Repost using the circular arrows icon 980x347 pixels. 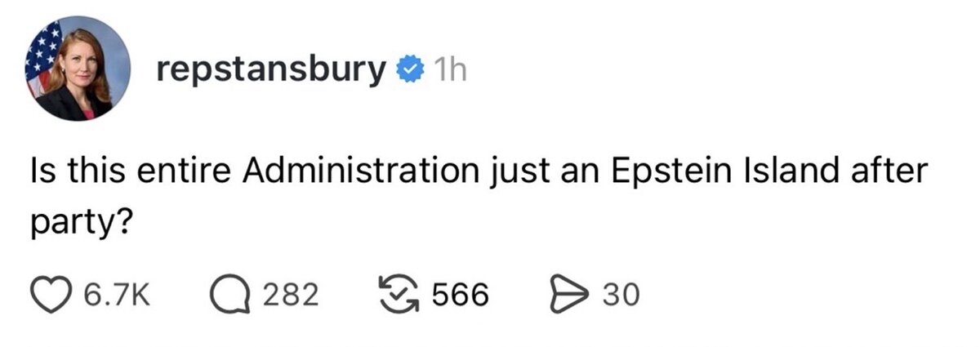(399, 294)
